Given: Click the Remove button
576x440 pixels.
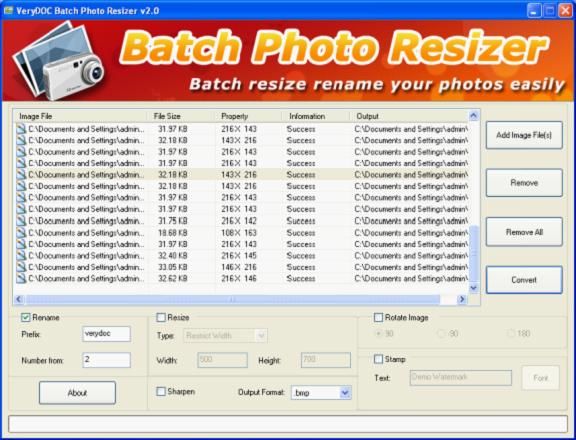Looking at the screenshot, I should pos(524,183).
